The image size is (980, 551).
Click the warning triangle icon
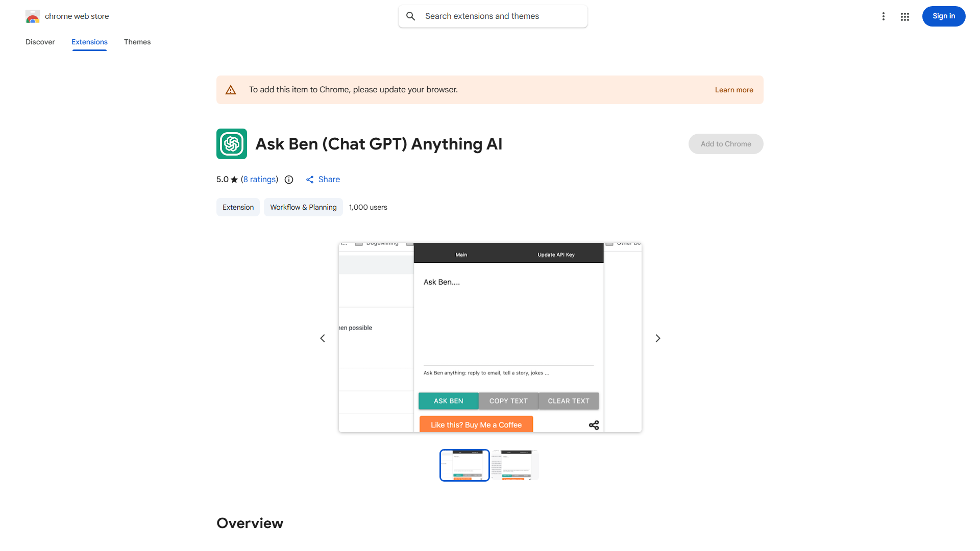tap(231, 90)
